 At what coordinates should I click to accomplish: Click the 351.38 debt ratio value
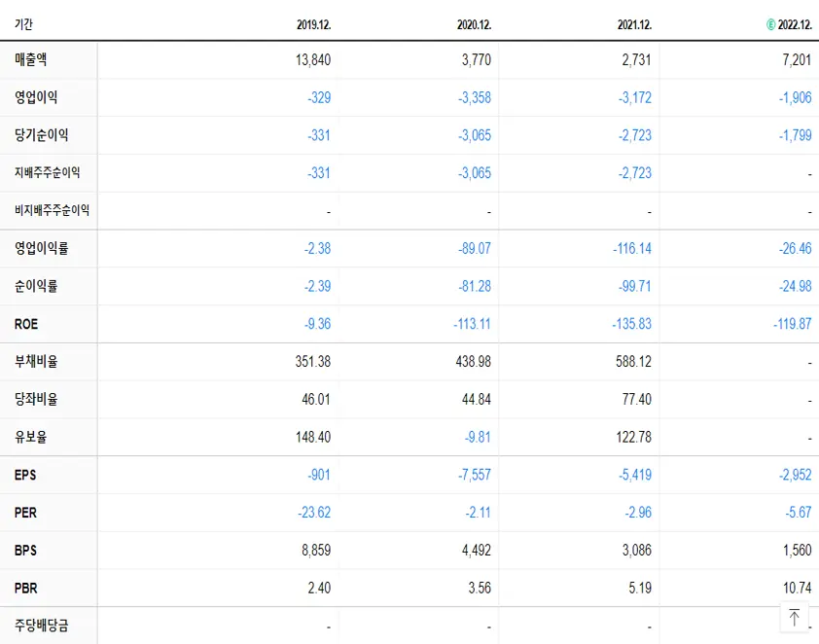[313, 362]
